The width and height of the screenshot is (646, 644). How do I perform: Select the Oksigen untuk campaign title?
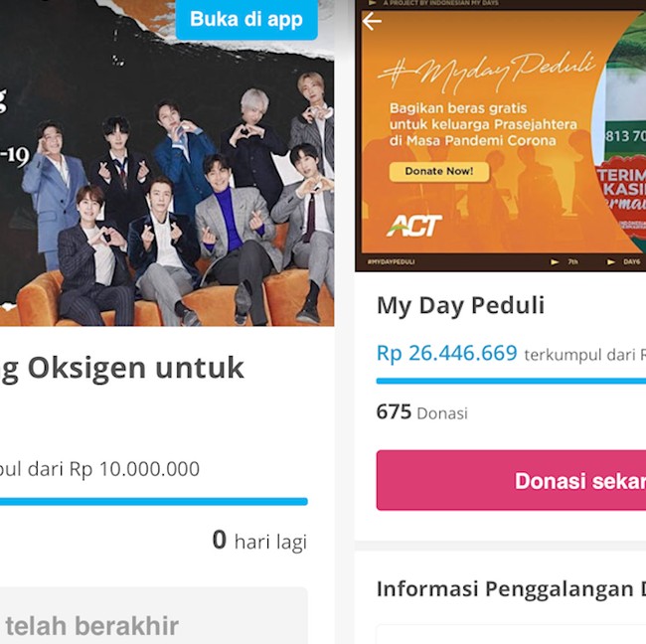pyautogui.click(x=124, y=367)
